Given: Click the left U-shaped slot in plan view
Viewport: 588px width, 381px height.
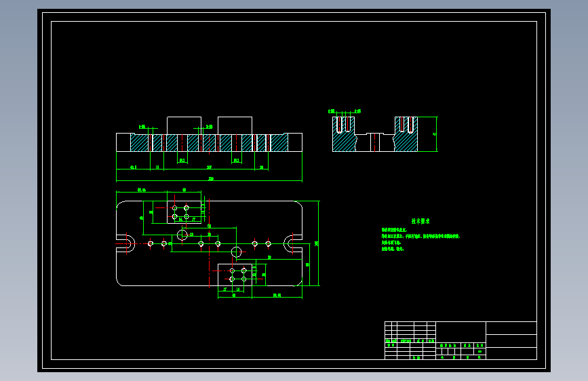Looking at the screenshot, I should tap(125, 244).
